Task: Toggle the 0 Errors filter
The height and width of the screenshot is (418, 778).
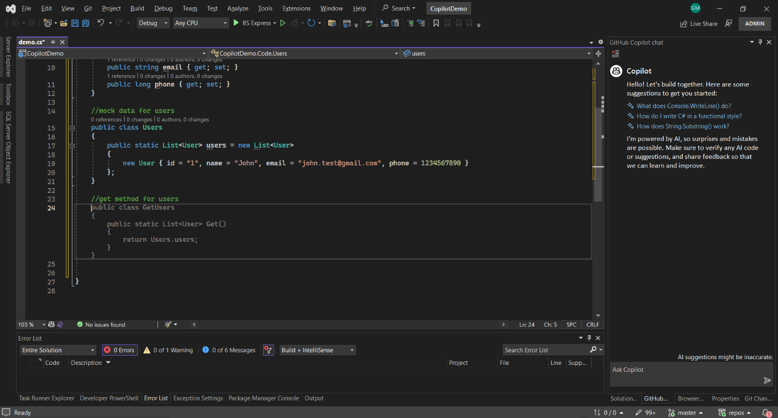Action: point(120,350)
